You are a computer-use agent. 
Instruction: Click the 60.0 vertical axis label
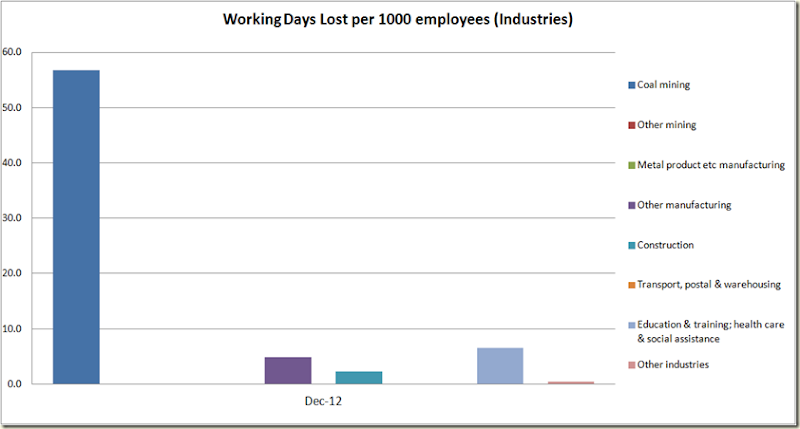(12, 52)
